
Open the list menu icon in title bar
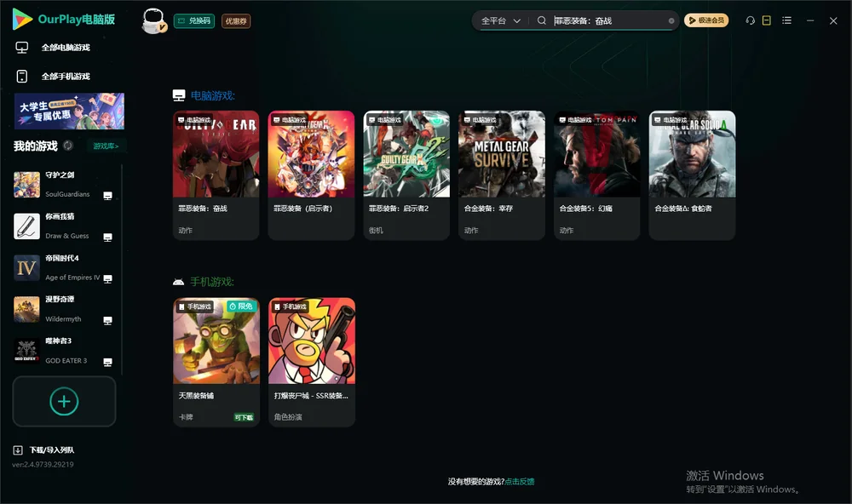pyautogui.click(x=786, y=20)
